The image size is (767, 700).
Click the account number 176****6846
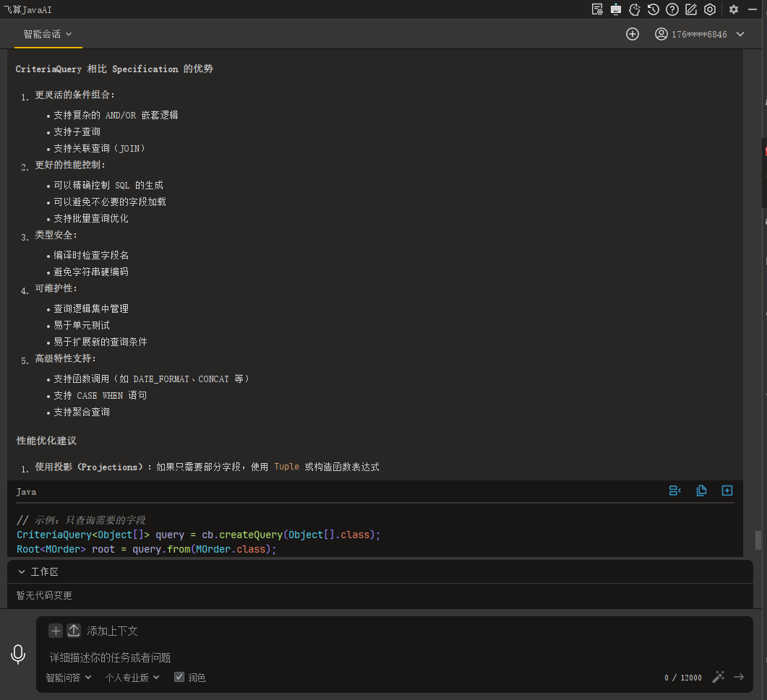tap(699, 34)
